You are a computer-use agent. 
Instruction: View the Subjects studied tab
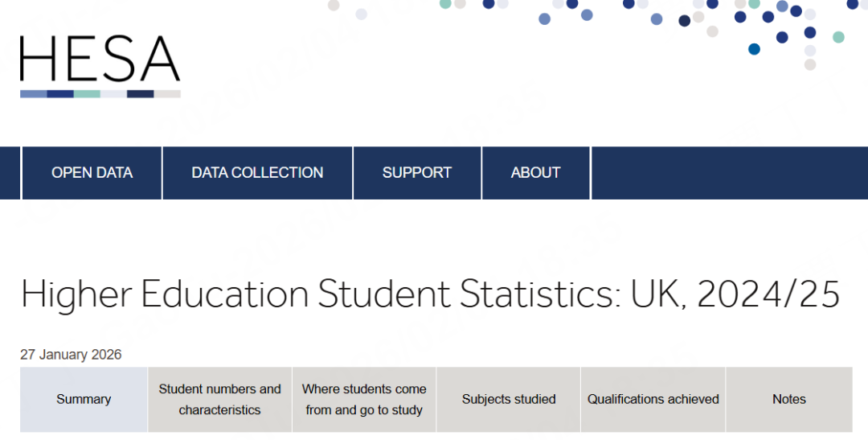coord(509,400)
